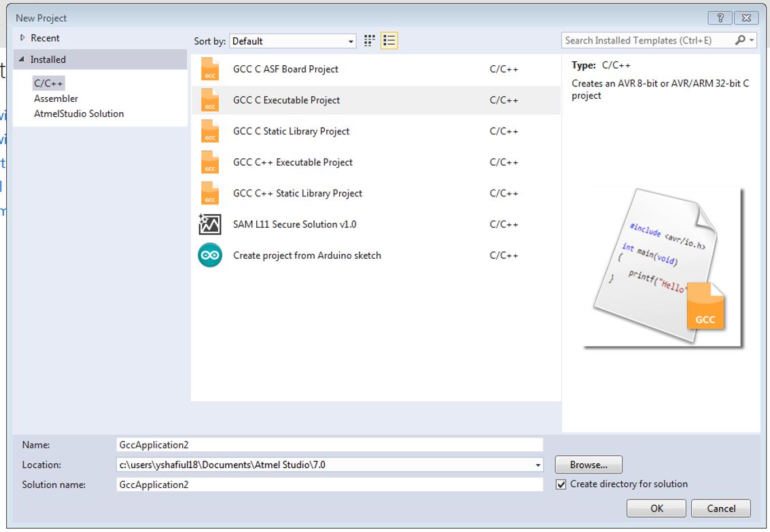Switch to medium icons list view

pyautogui.click(x=389, y=41)
